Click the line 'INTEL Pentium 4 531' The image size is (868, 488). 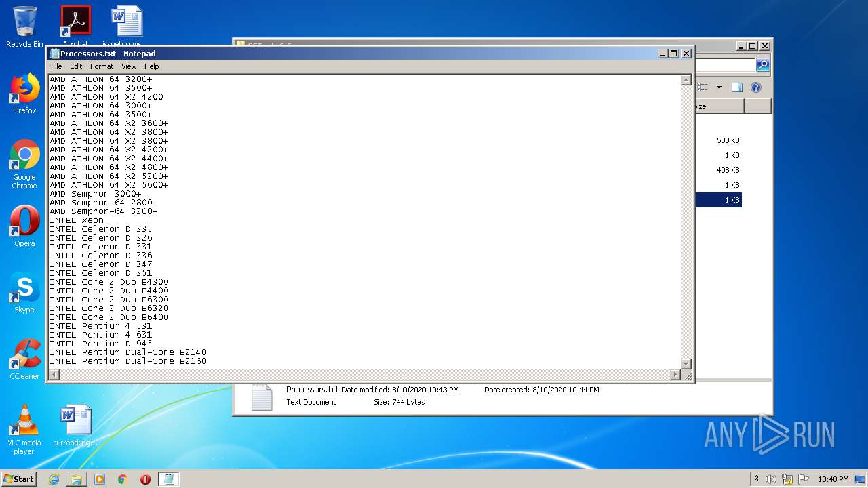click(101, 326)
